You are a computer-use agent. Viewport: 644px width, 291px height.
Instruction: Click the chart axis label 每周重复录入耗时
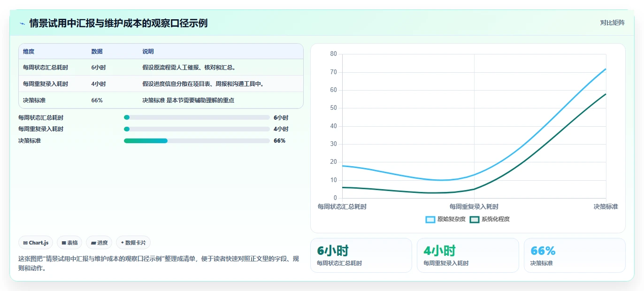(x=474, y=207)
